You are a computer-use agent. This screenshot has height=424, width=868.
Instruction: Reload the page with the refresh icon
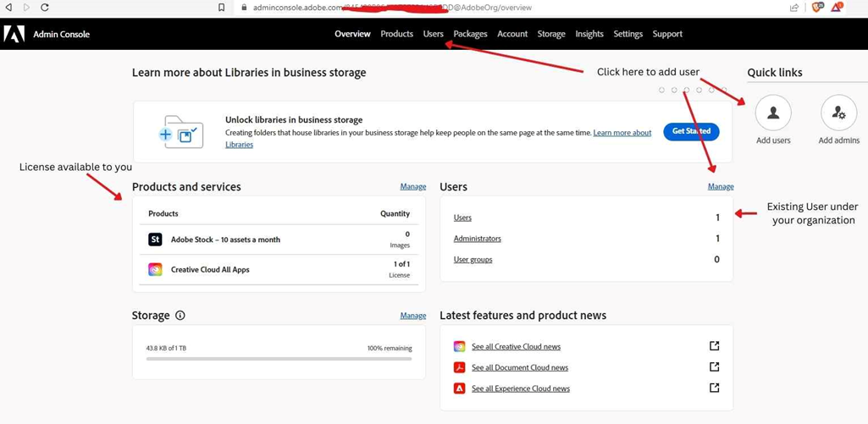tap(45, 8)
